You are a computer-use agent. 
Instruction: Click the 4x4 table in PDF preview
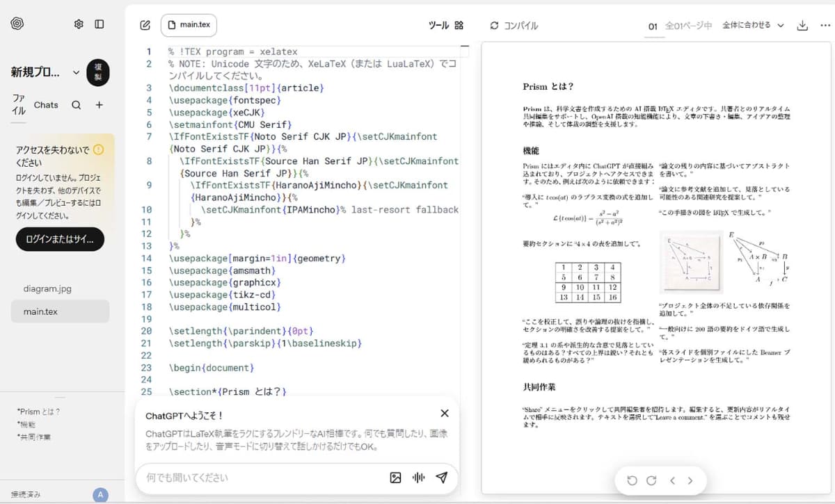tap(588, 282)
